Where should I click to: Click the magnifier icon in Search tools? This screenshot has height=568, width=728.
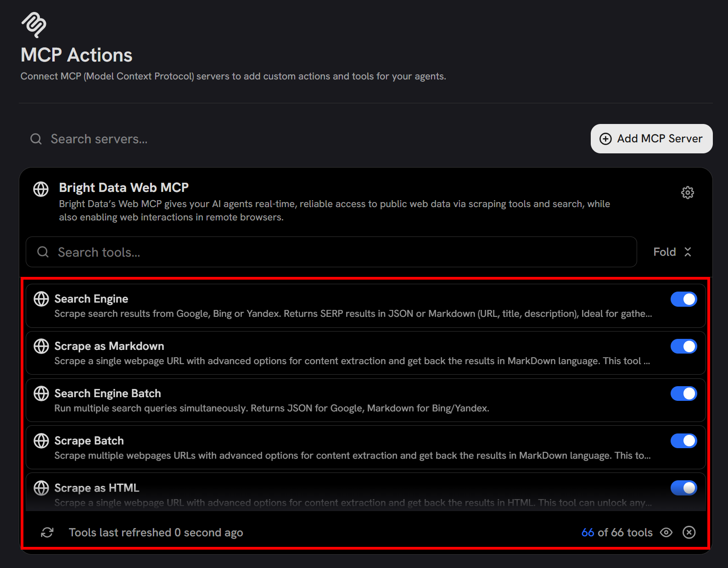[x=43, y=252]
